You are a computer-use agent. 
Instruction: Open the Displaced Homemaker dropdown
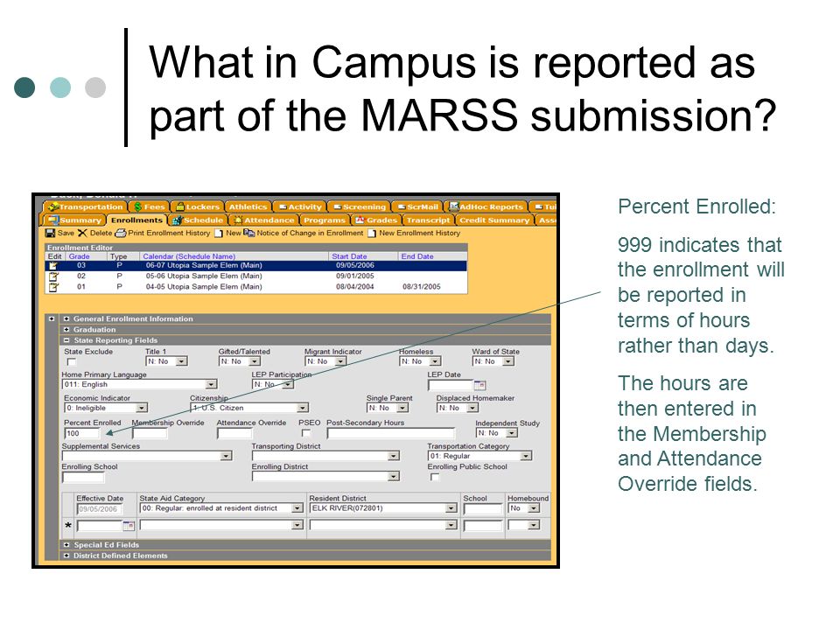(x=472, y=409)
